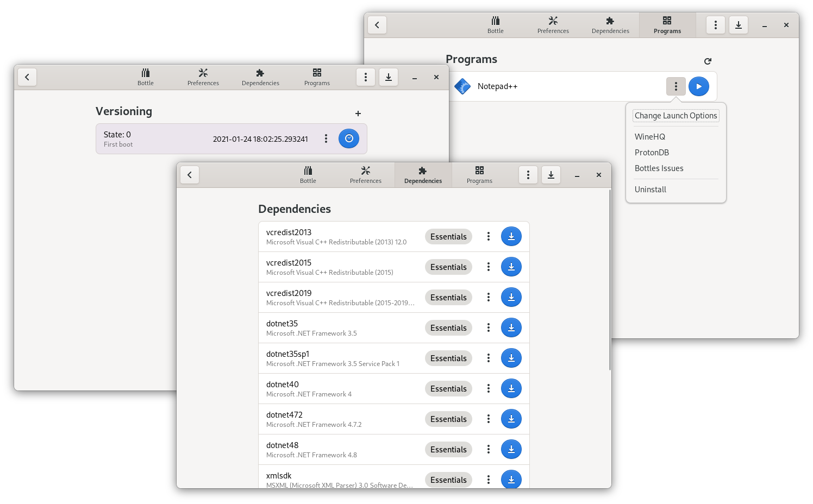Install dotnet48 using its download button
The height and width of the screenshot is (504, 813).
[511, 449]
